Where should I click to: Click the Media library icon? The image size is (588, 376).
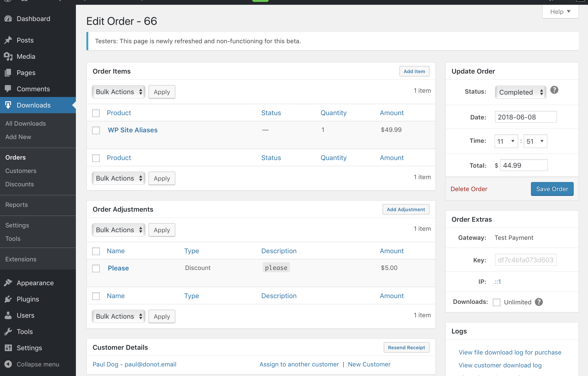point(8,56)
